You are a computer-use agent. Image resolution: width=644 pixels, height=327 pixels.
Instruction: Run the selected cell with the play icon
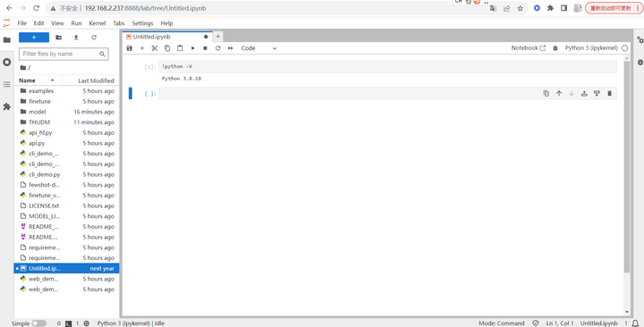pyautogui.click(x=192, y=48)
